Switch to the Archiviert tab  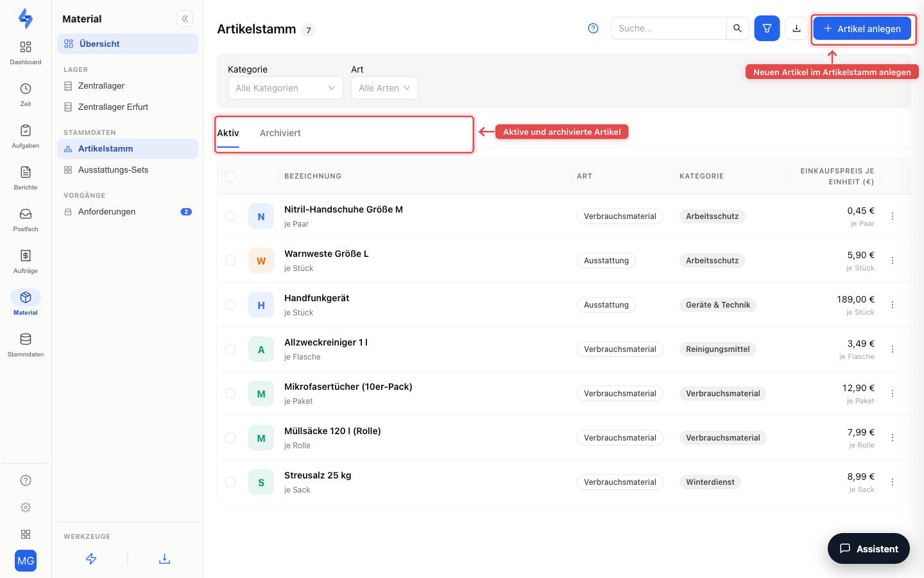click(280, 133)
